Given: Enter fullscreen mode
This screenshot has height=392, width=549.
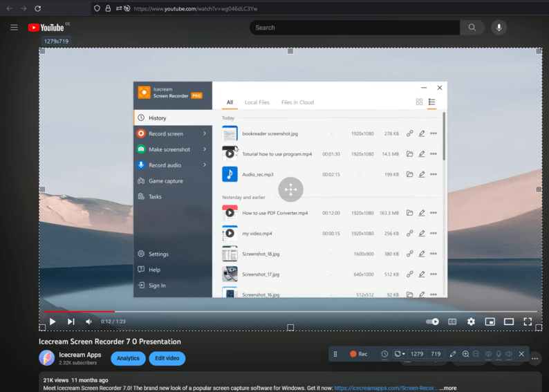Looking at the screenshot, I should tap(528, 321).
